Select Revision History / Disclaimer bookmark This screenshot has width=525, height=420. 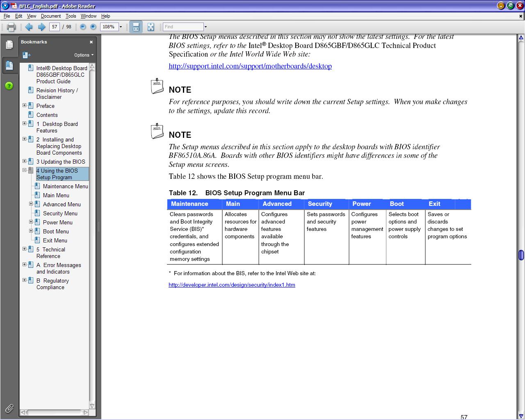click(57, 94)
